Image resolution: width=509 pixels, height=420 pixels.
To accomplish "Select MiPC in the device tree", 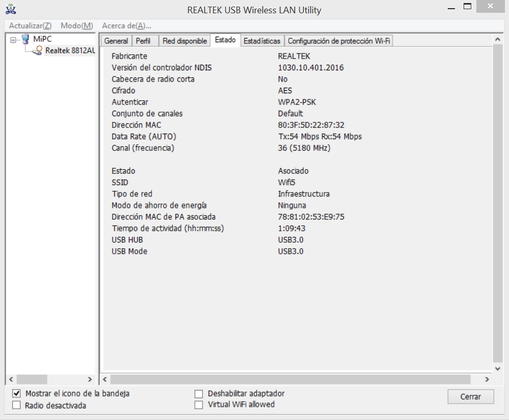I will pyautogui.click(x=42, y=39).
